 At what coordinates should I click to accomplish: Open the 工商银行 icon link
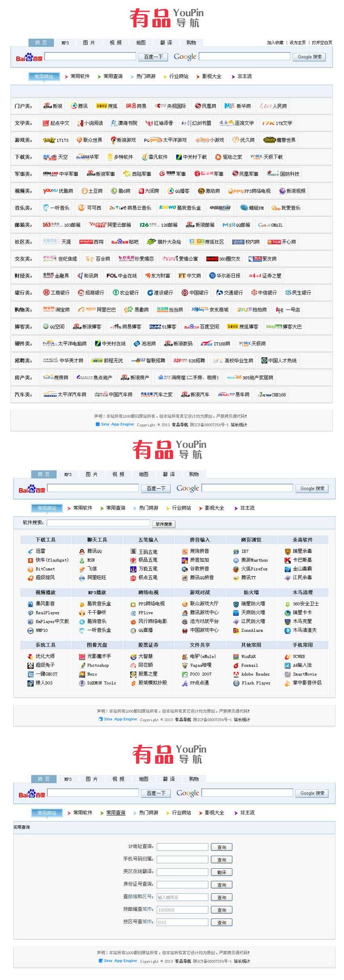click(46, 292)
